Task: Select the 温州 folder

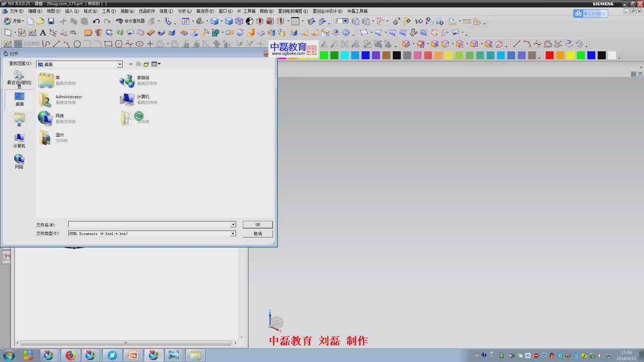Action: (53, 137)
